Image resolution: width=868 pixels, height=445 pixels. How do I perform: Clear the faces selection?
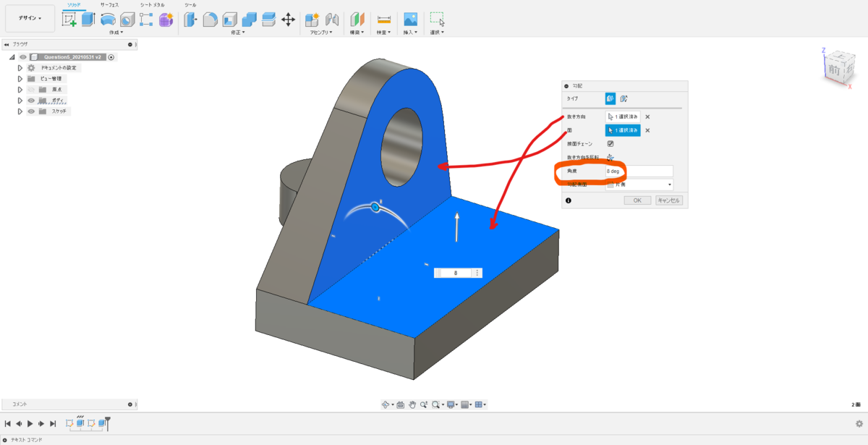click(647, 130)
